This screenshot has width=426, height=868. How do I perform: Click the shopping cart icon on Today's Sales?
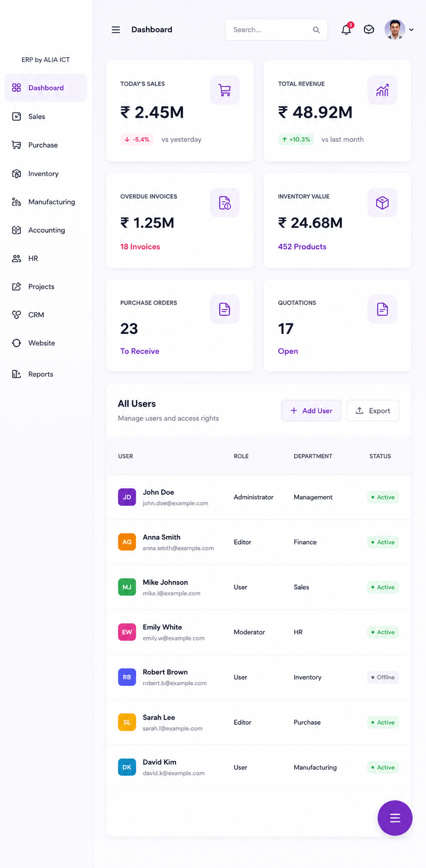tap(224, 90)
